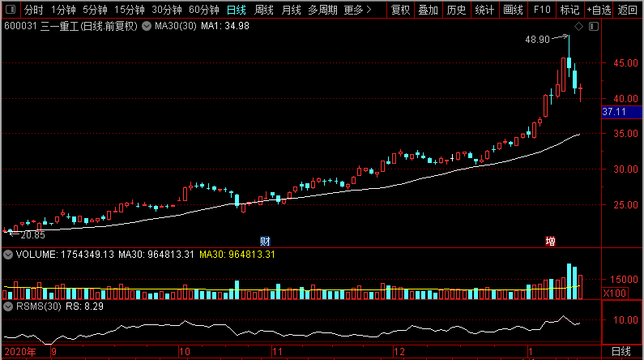
Task: Activate the 画线 drawing tool button
Action: pyautogui.click(x=513, y=10)
